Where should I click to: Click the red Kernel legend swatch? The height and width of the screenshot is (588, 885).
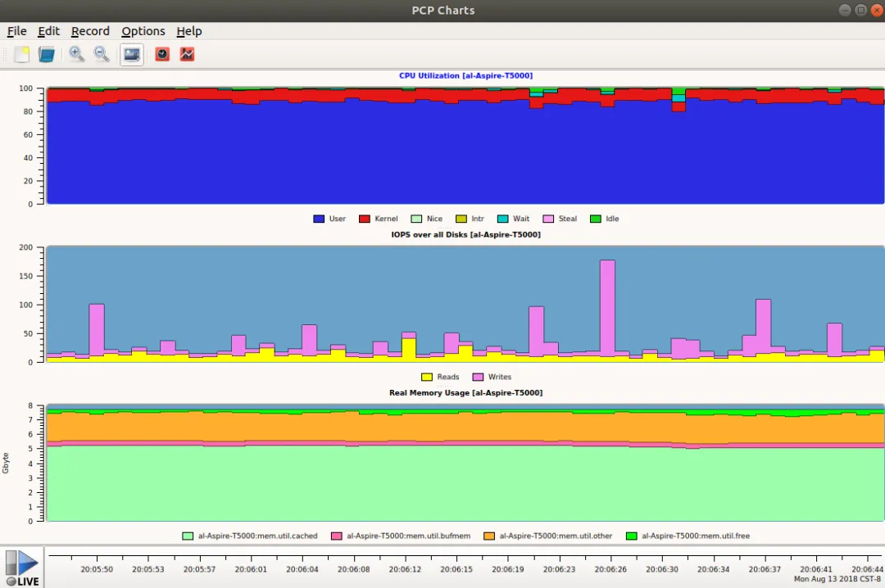365,219
